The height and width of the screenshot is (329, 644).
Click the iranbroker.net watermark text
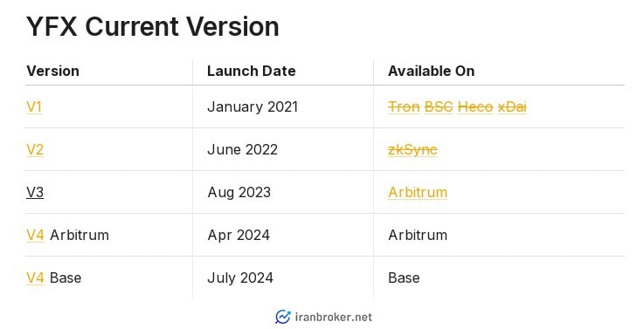334,317
